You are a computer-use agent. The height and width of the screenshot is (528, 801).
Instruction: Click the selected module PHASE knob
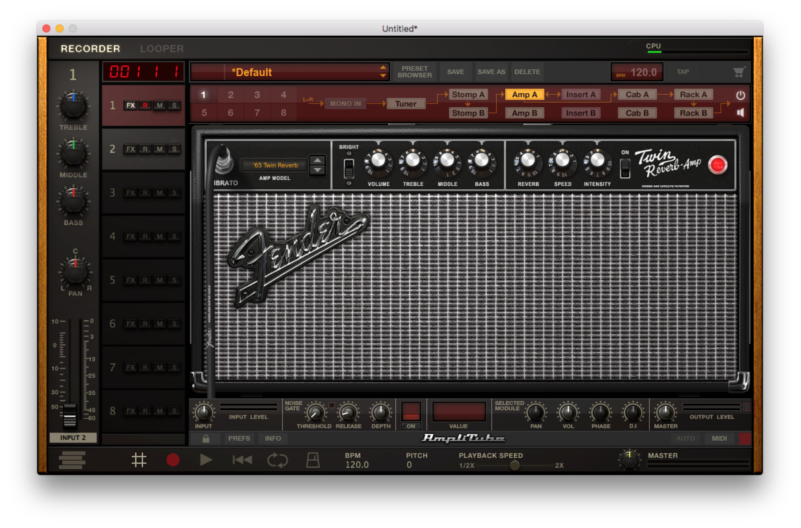pyautogui.click(x=600, y=412)
